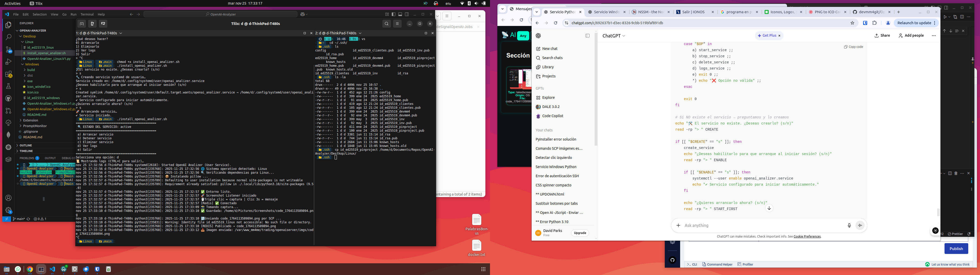980x275 pixels.
Task: Click Tilix search magnifier button
Action: pyautogui.click(x=387, y=23)
